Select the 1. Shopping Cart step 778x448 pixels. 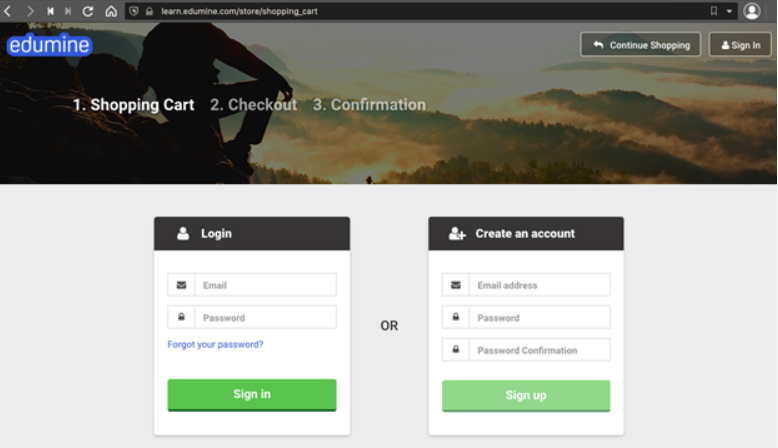(133, 105)
